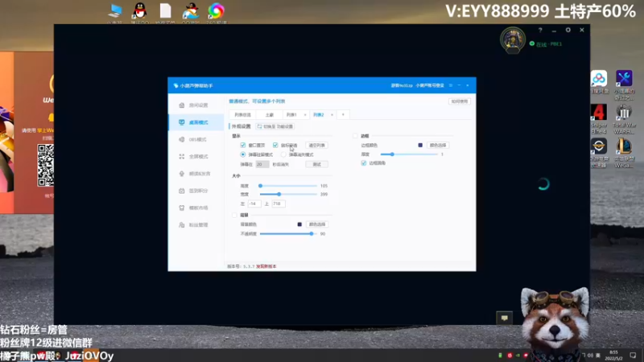Open the blank document file on desktop
Image resolution: width=644 pixels, height=362 pixels.
click(166, 11)
